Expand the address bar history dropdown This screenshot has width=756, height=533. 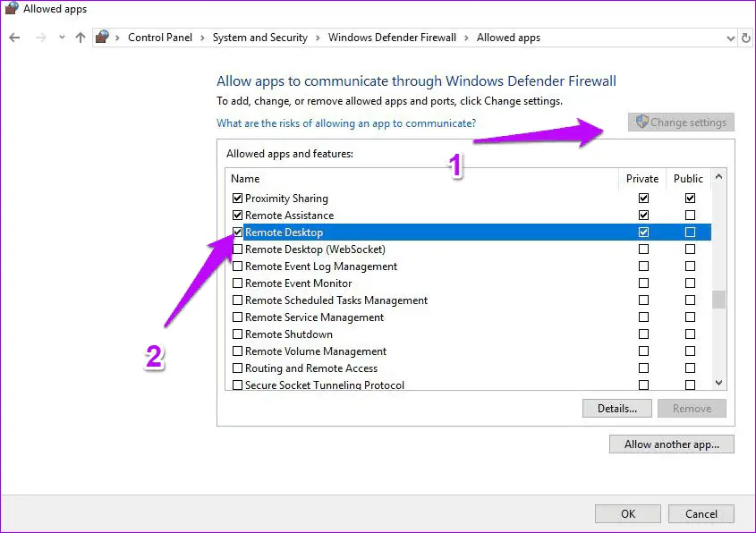click(x=730, y=38)
